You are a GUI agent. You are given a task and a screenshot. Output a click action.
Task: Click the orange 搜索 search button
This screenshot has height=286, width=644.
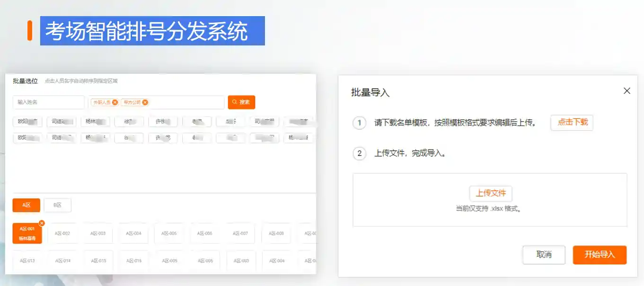(x=241, y=102)
